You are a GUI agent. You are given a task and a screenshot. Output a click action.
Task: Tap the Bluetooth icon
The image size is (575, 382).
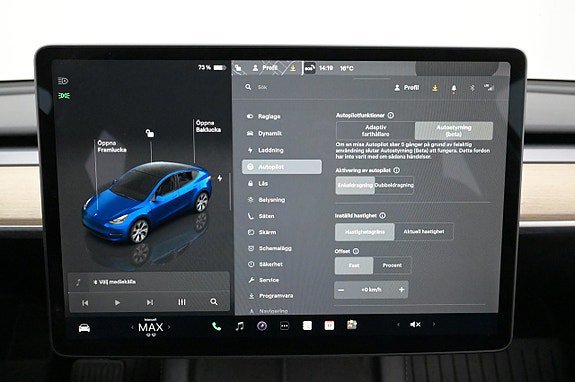click(x=472, y=88)
